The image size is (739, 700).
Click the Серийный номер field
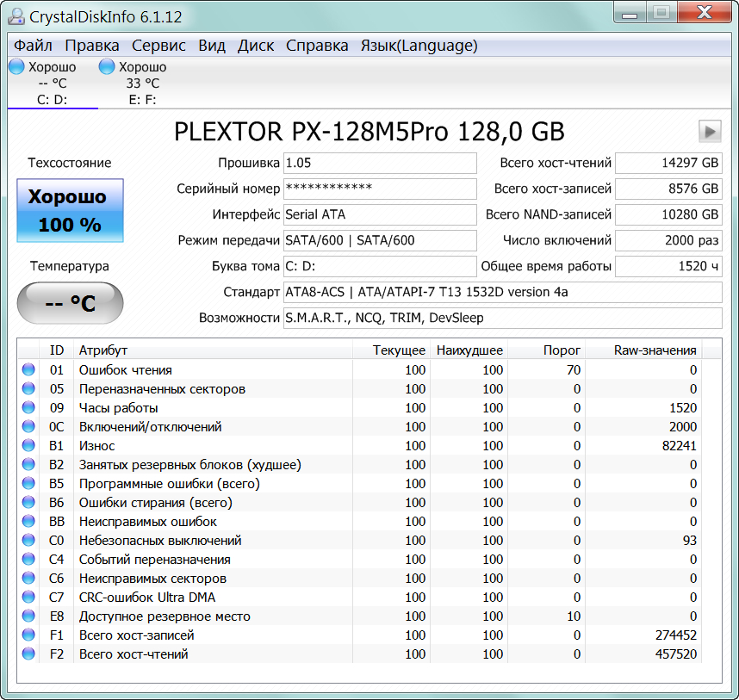(x=380, y=189)
